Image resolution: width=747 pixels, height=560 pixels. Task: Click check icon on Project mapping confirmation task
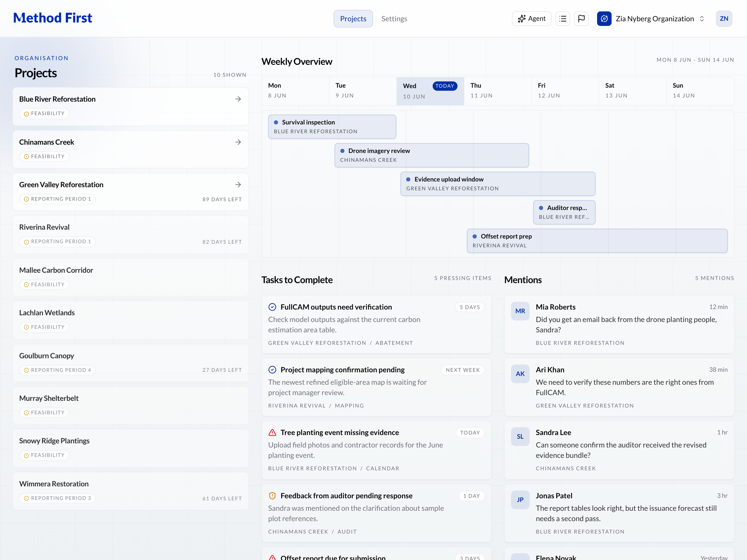pos(272,370)
